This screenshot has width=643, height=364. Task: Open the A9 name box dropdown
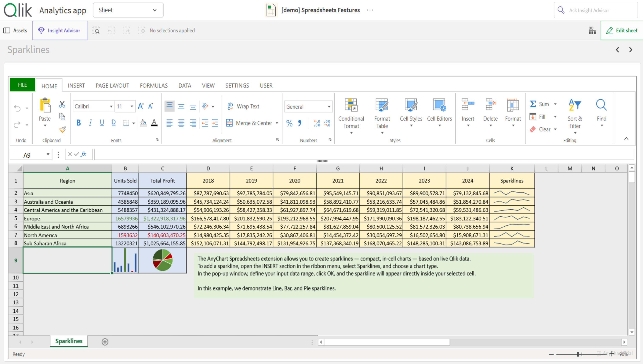48,155
